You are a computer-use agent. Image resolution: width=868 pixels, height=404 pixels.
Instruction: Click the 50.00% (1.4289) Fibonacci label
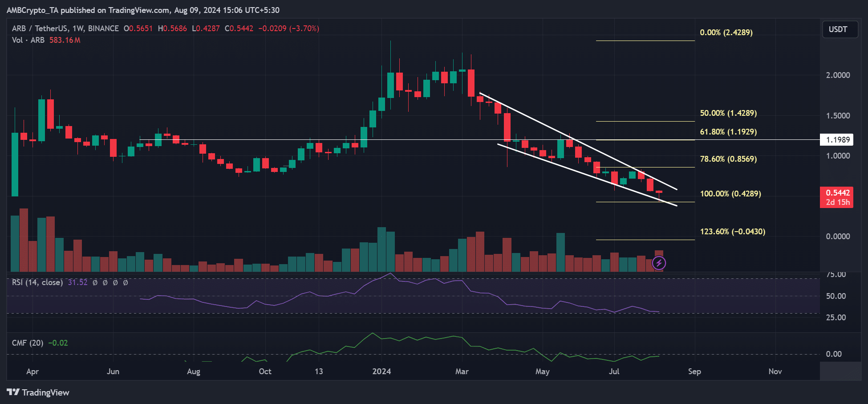728,113
